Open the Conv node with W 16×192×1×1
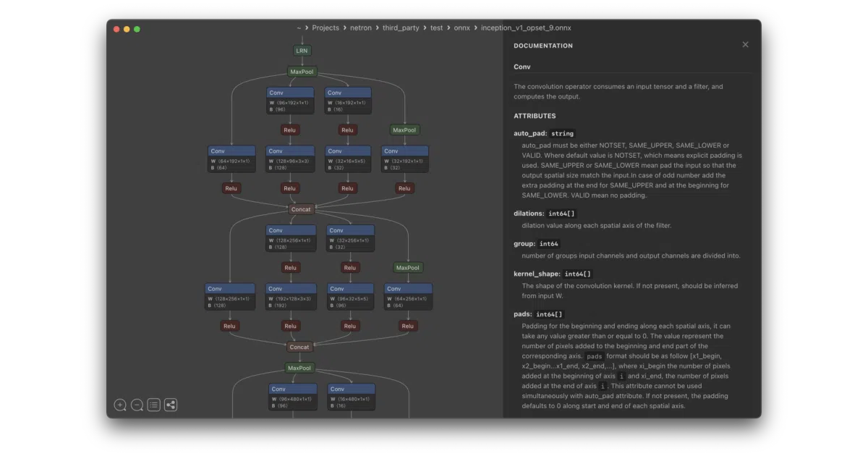Viewport: 868px width, 456px height. coord(348,101)
